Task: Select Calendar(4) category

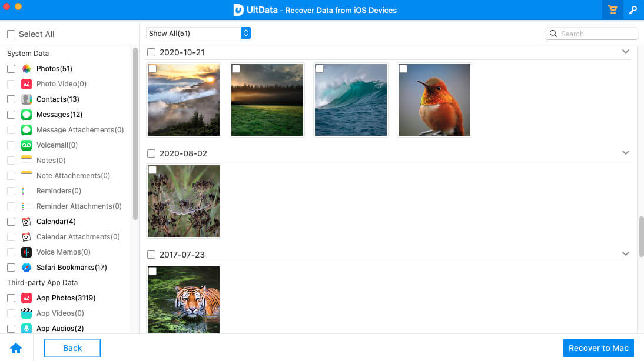Action: coord(57,222)
